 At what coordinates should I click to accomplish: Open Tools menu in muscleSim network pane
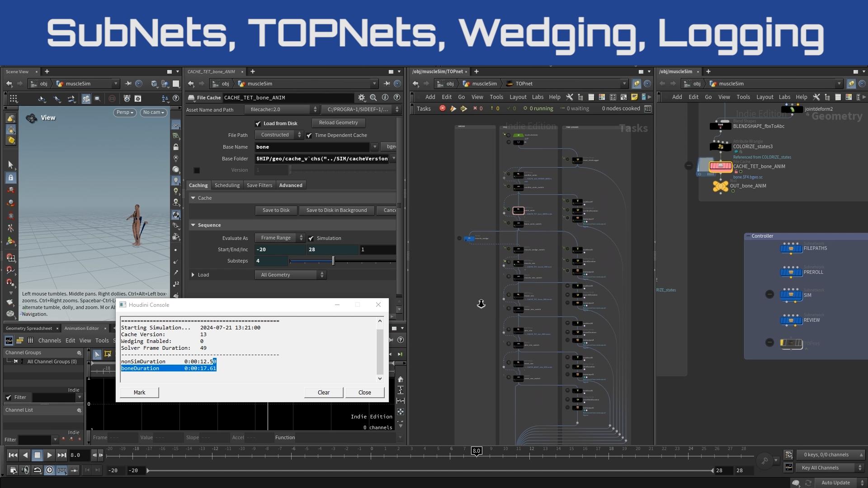point(743,97)
